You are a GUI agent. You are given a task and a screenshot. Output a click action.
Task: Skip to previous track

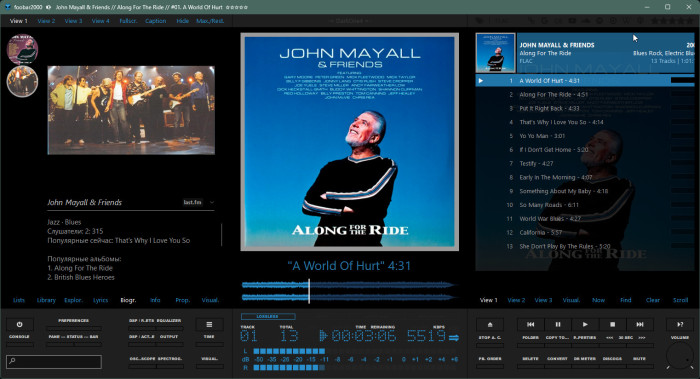click(x=530, y=325)
